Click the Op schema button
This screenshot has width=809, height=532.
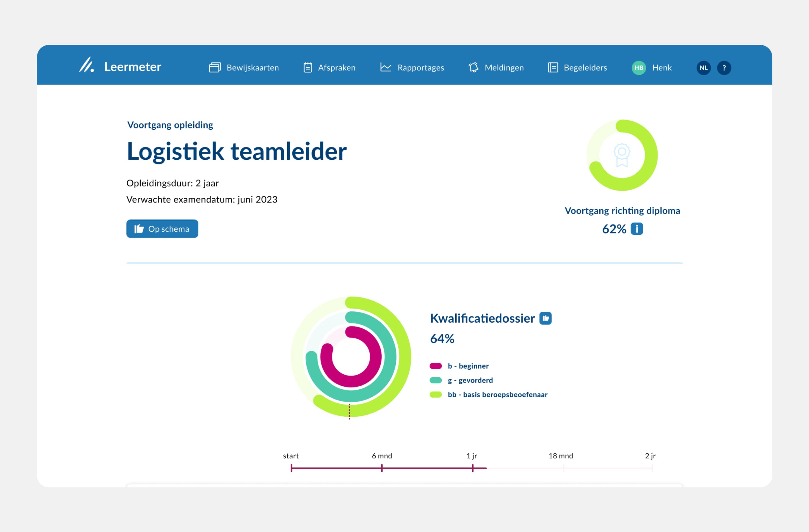pyautogui.click(x=162, y=228)
